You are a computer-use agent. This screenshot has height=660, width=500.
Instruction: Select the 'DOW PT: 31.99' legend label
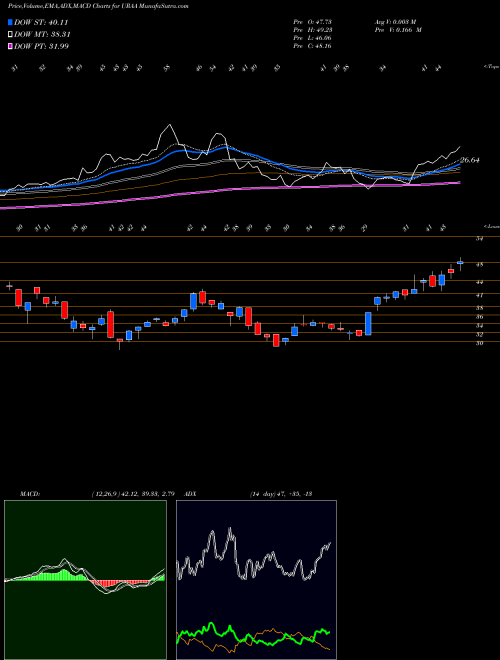41,46
